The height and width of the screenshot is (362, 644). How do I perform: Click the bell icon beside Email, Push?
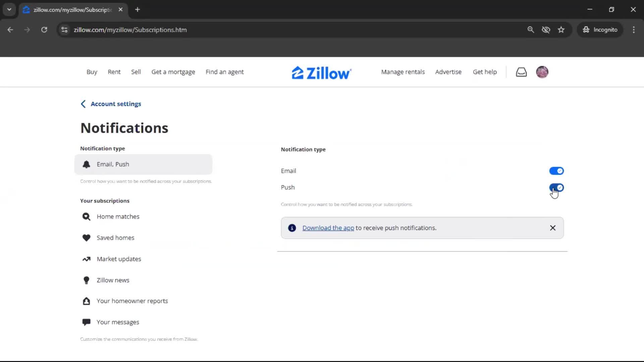pyautogui.click(x=86, y=164)
